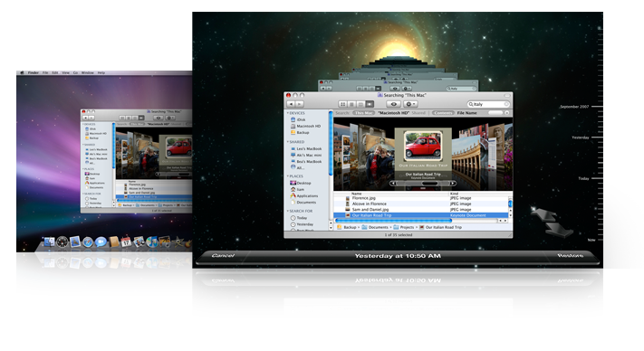Search by File Name
Viewport: 644px width, 351px height.
(467, 113)
